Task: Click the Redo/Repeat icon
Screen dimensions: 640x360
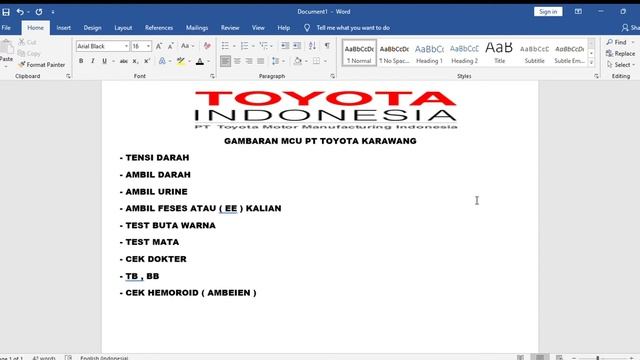Action: pos(39,12)
